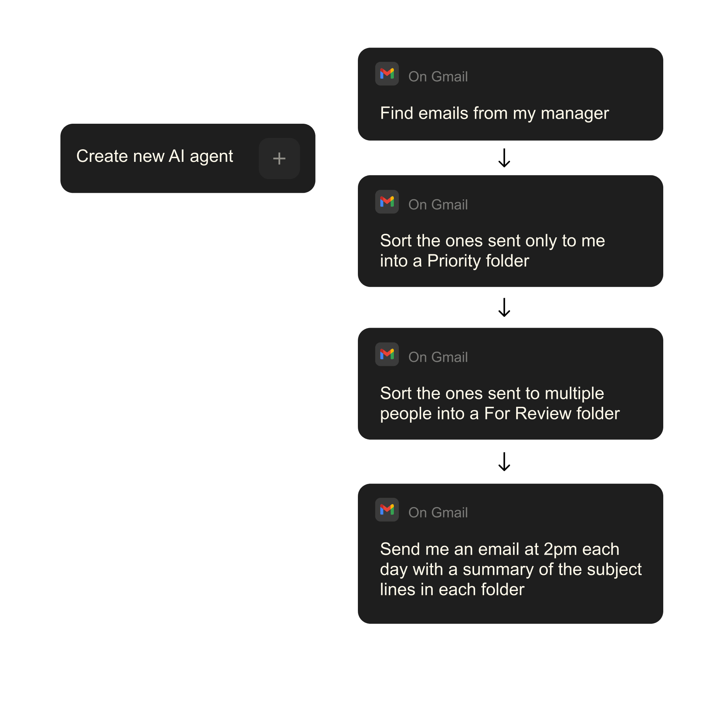Click On Gmail label in Priority folder card
The image size is (728, 728).
438,205
